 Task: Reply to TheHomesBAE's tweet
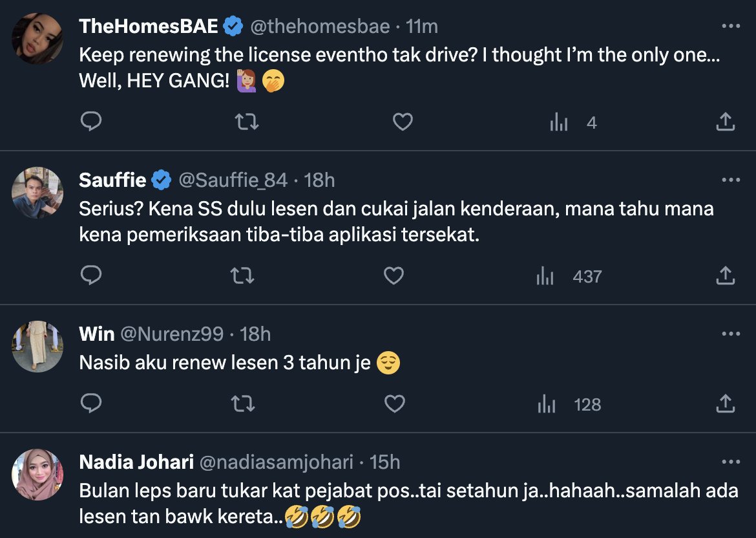tap(91, 122)
